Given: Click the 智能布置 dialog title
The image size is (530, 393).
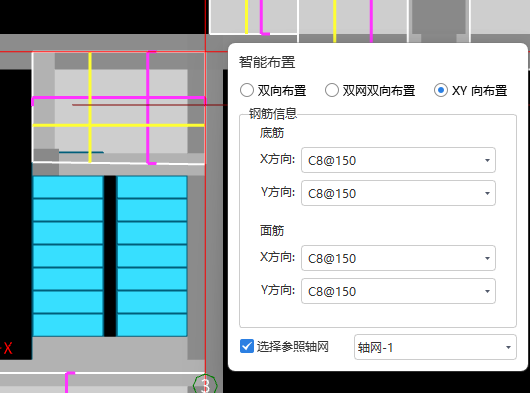Looking at the screenshot, I should (267, 62).
